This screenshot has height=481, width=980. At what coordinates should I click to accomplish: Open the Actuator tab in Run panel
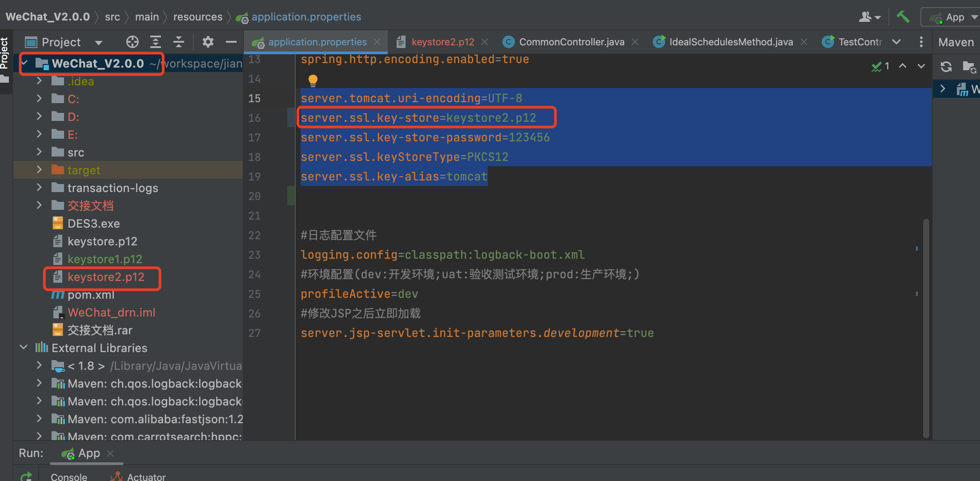tap(146, 477)
